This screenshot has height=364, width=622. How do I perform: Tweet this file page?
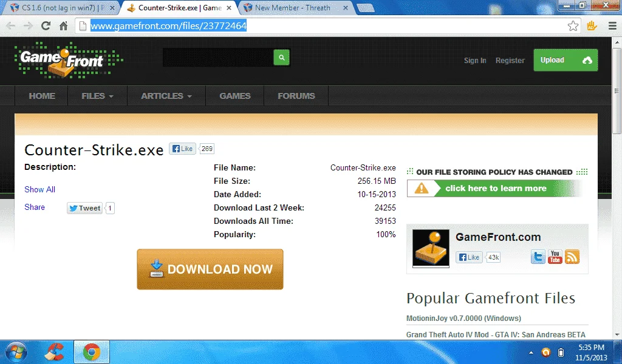point(85,208)
